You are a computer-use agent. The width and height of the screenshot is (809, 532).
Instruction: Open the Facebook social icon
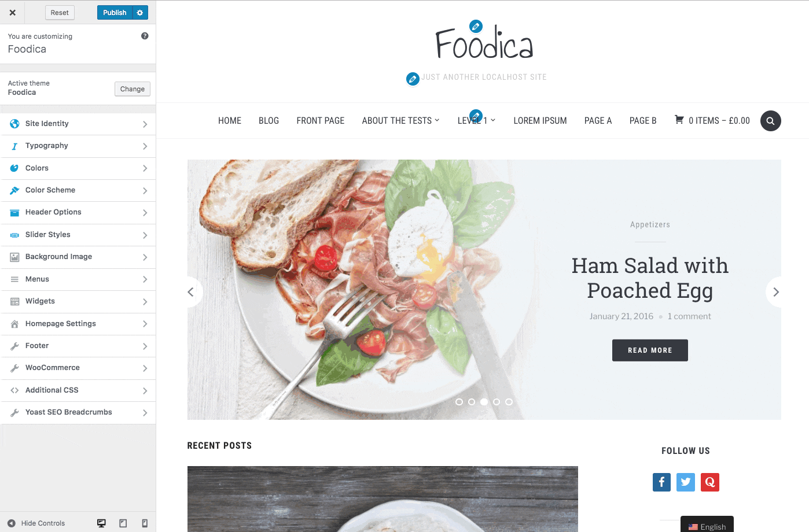point(661,482)
